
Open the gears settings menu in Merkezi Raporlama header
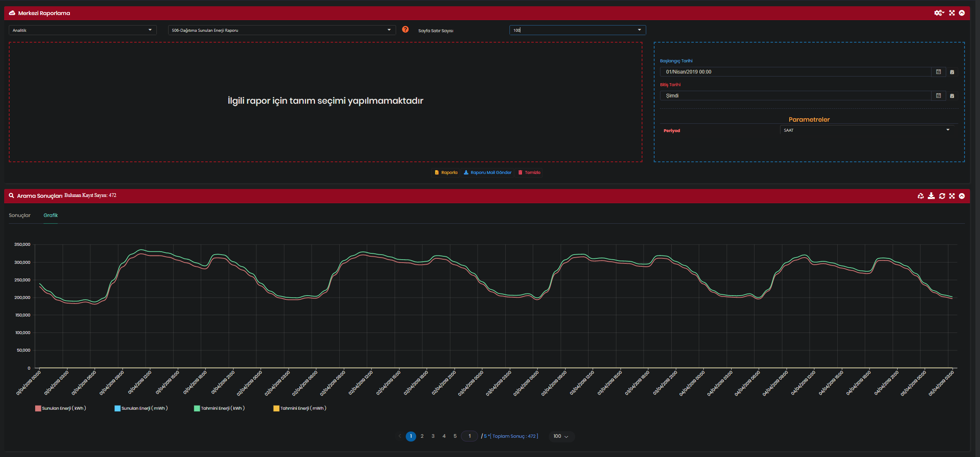939,13
